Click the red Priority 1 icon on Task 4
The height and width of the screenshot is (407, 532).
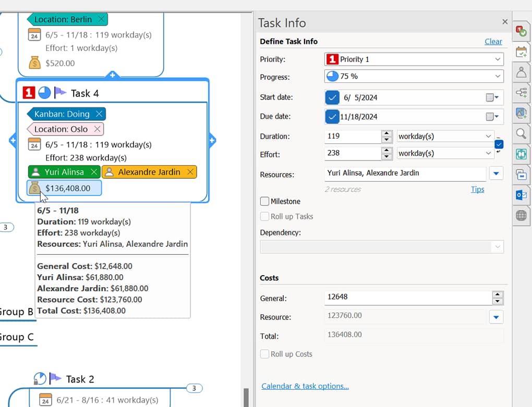[x=29, y=93]
